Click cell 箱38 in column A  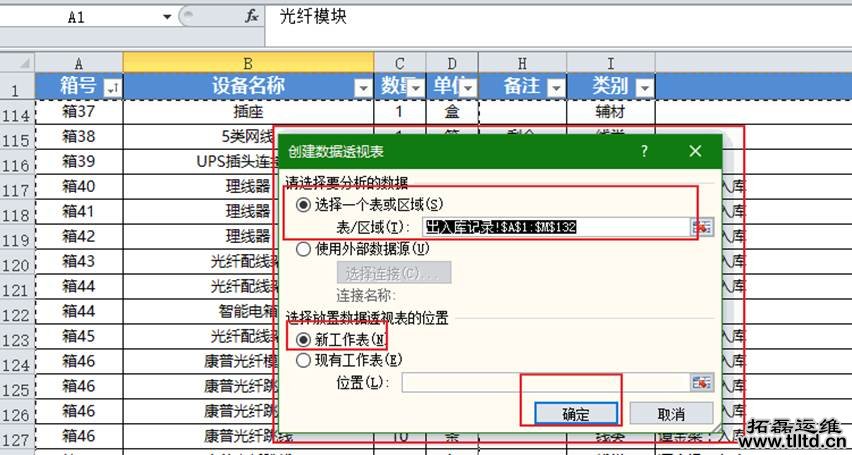(79, 136)
